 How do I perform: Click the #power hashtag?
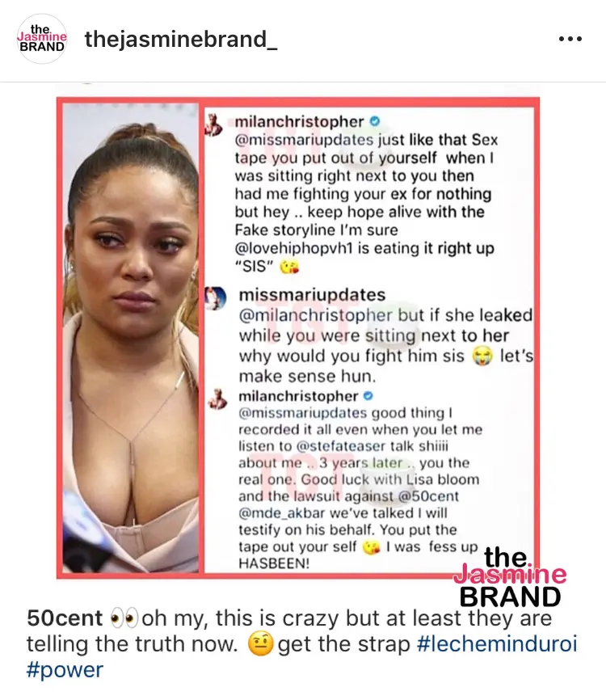click(x=65, y=669)
